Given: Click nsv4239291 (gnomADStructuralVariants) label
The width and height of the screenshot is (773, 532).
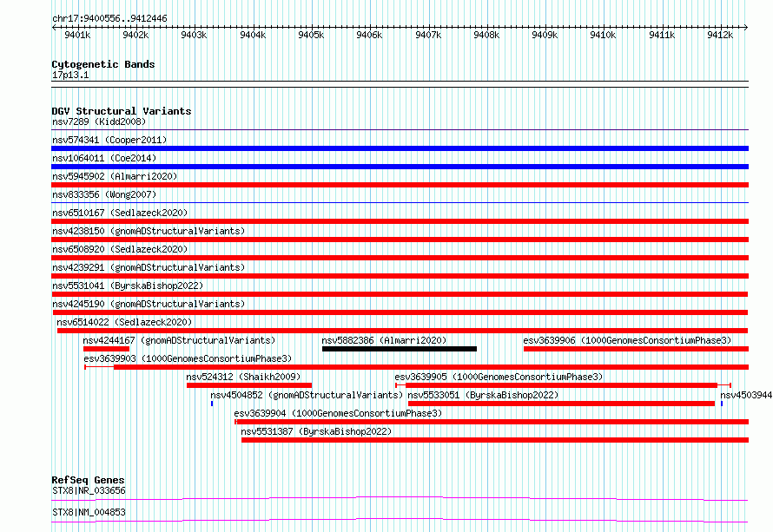Looking at the screenshot, I should click(x=149, y=267).
